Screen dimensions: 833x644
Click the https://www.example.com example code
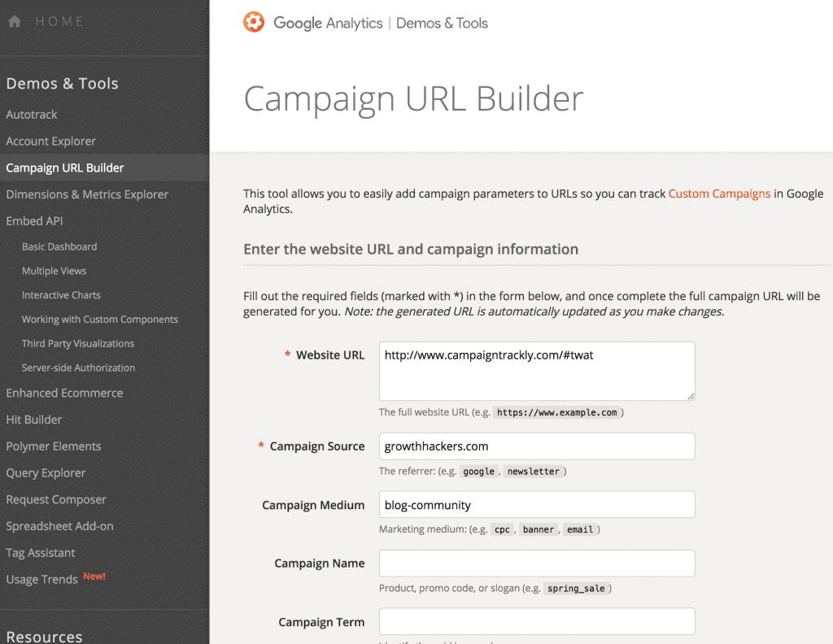click(x=556, y=412)
